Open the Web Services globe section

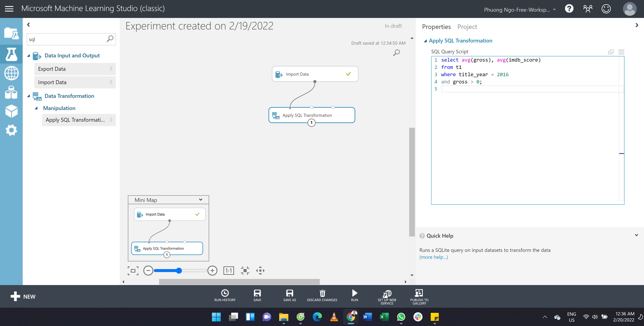tap(11, 73)
